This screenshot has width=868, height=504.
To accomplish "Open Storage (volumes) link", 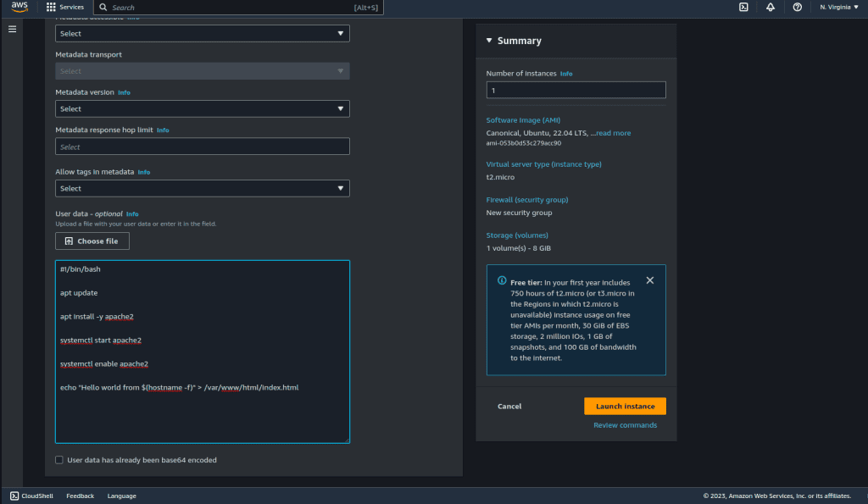I will 517,235.
